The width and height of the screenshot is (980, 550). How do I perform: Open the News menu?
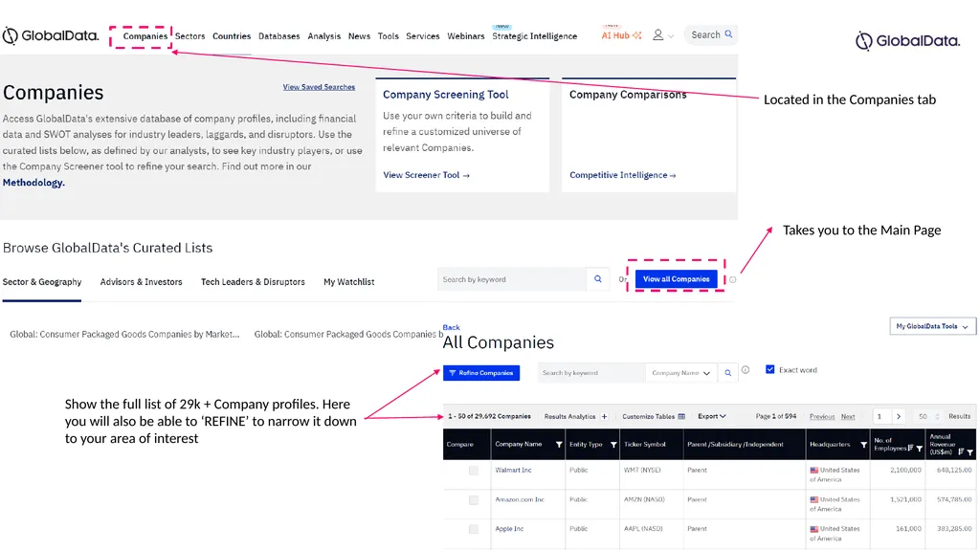pyautogui.click(x=359, y=36)
